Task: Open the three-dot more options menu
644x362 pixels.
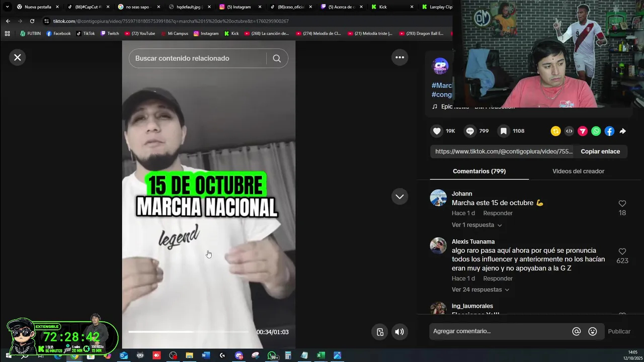Action: 399,57
